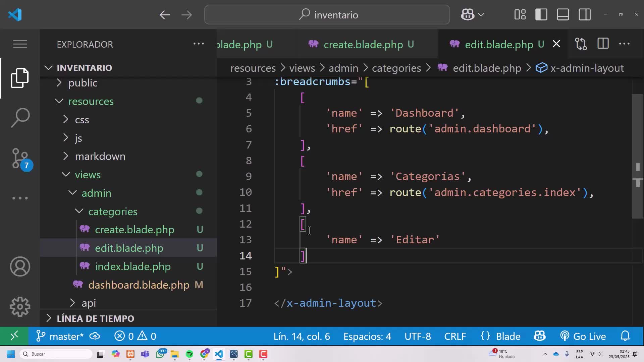Change end of line sequence CRLF

click(455, 336)
